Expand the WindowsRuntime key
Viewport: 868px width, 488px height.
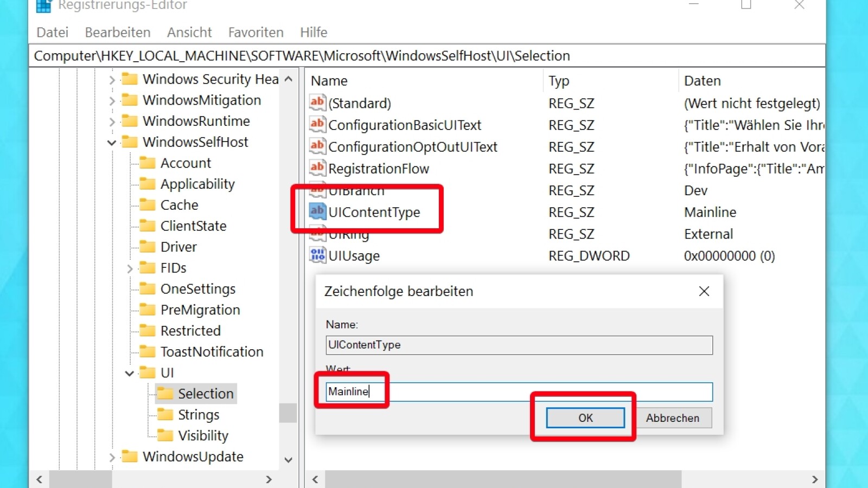click(x=112, y=121)
